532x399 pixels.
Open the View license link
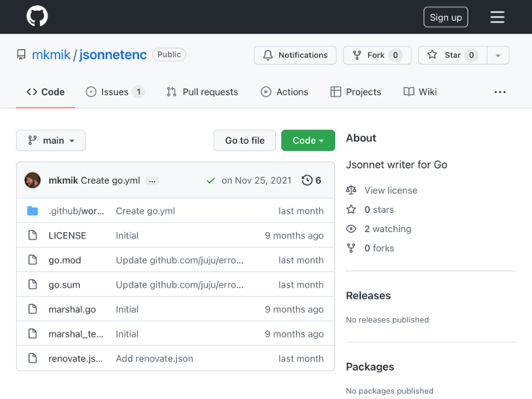(391, 190)
